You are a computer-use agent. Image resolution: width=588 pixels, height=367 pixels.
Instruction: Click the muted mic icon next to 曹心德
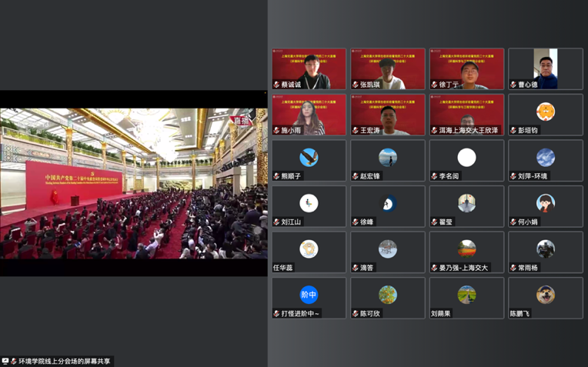[513, 85]
